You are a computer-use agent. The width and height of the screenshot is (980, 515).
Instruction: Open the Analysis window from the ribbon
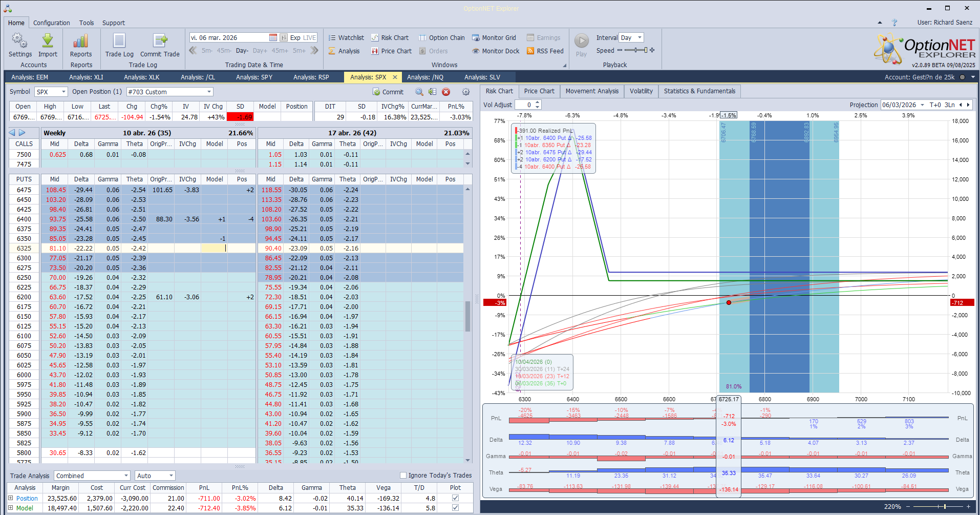pyautogui.click(x=344, y=51)
